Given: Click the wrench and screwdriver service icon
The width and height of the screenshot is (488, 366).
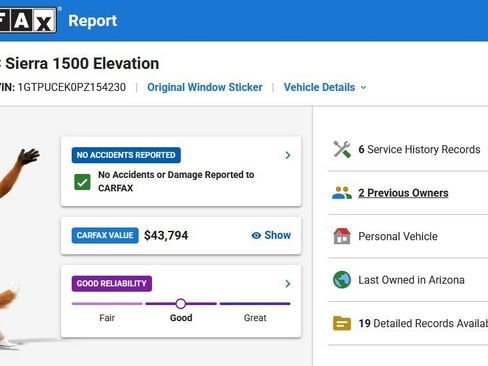Looking at the screenshot, I should pyautogui.click(x=342, y=149).
